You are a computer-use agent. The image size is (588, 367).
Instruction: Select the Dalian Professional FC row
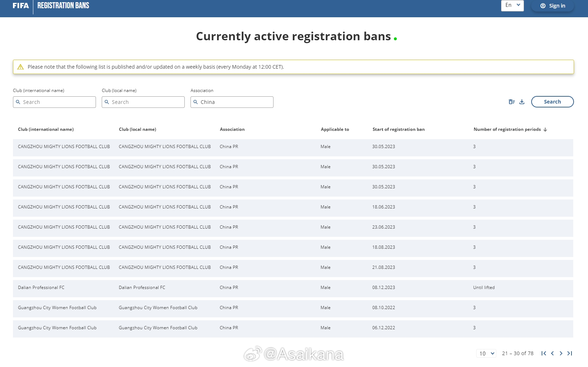click(x=41, y=288)
